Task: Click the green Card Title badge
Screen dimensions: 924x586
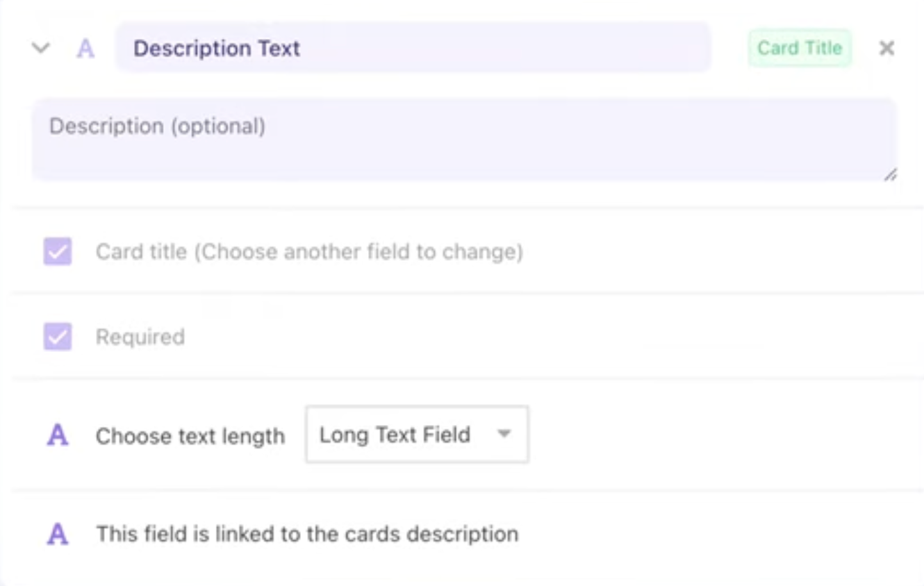Action: tap(799, 48)
